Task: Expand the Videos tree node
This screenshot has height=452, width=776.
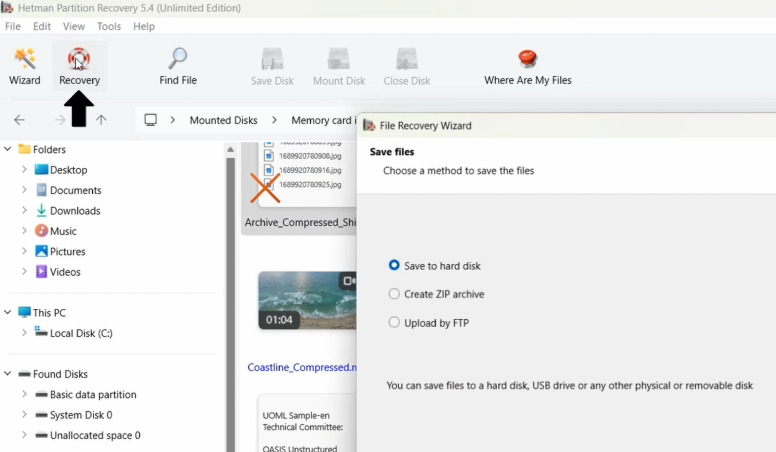Action: (24, 271)
